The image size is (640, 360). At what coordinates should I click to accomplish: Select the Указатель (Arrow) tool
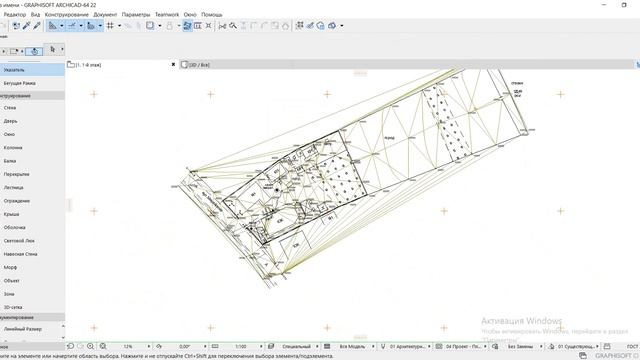32,70
